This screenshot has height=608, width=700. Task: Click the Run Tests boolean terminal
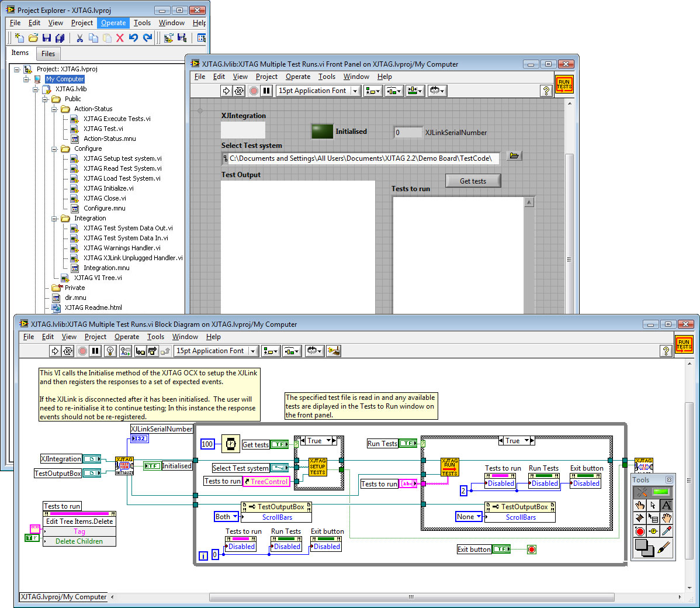coord(408,443)
